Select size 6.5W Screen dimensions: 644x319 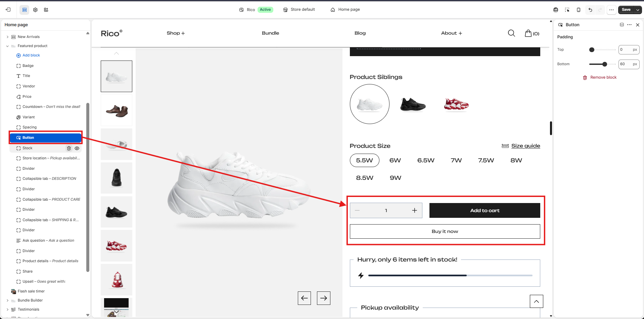[426, 160]
